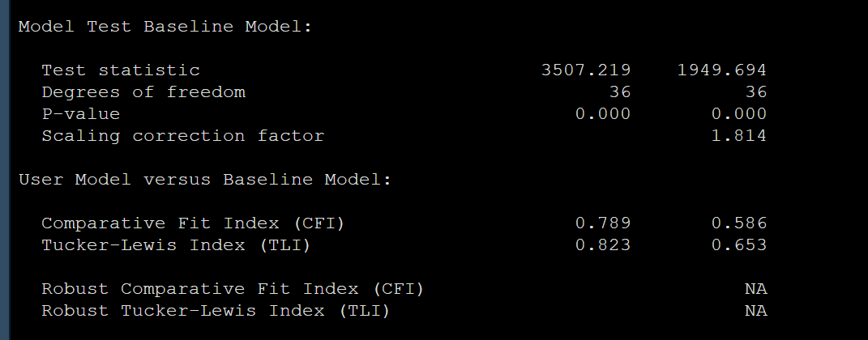Click the 'Model Test Baseline Model:' heading
Screen dimensions: 868x340
click(165, 27)
